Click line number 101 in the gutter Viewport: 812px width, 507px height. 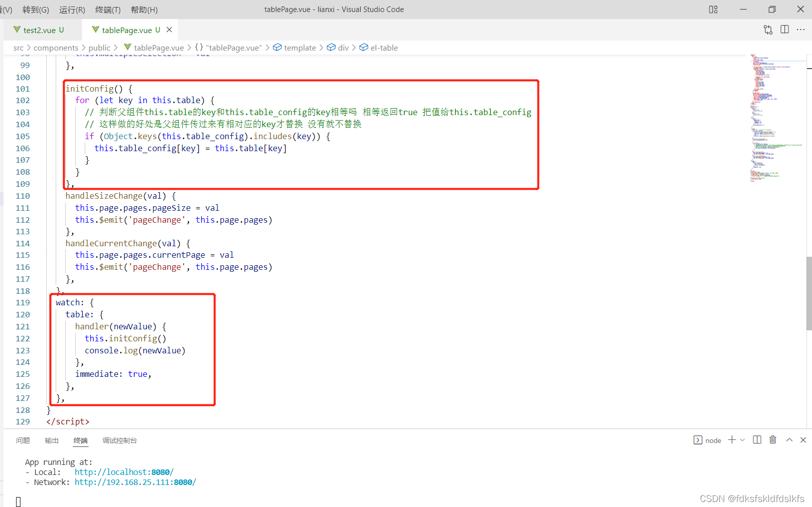pyautogui.click(x=23, y=89)
